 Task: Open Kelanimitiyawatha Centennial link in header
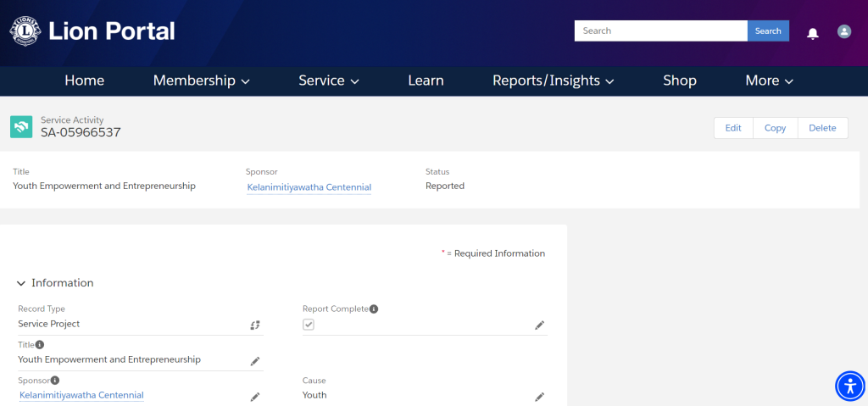(x=309, y=188)
